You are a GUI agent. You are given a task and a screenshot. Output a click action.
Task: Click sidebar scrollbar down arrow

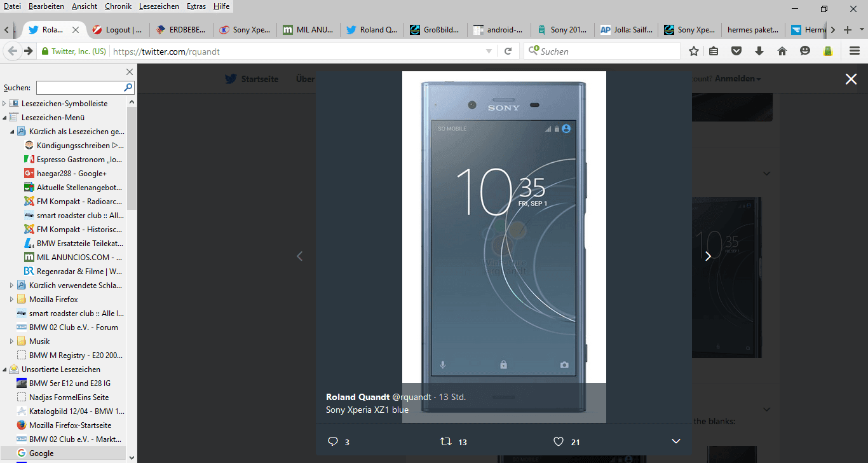coord(132,457)
